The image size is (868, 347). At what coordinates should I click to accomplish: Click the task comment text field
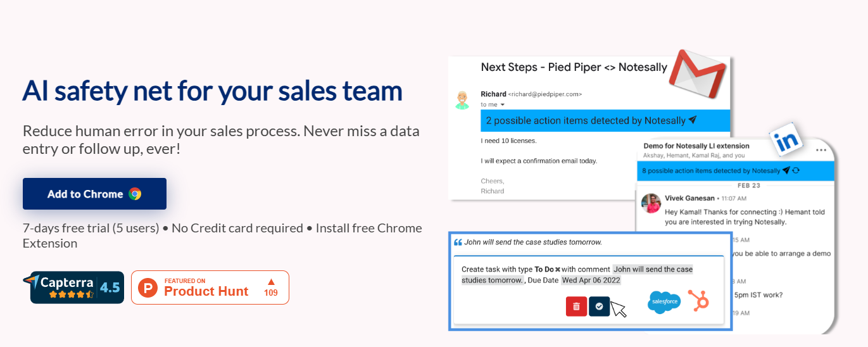coord(577,274)
